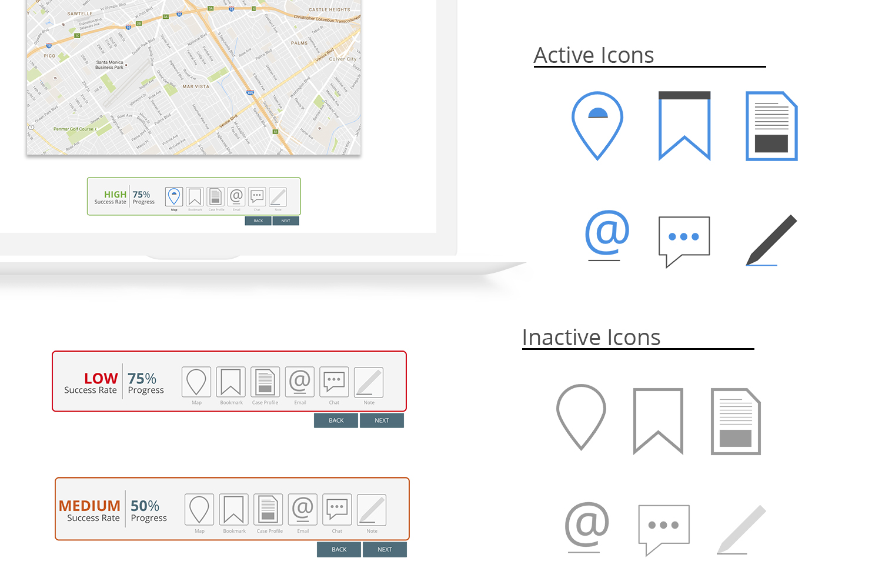Viewport: 882px width, 588px height.
Task: Click 'Santa Monica Business Park' on the map
Action: 109,65
